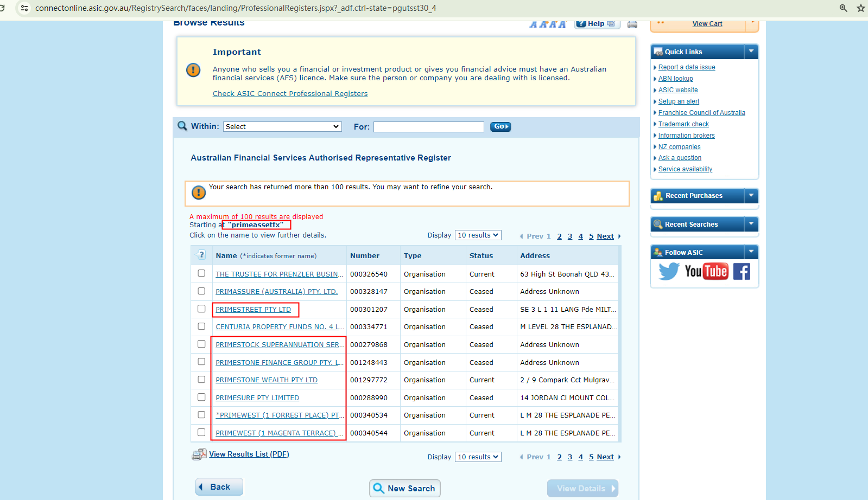
Task: Expand the Recent Searches panel arrow
Action: [x=751, y=224]
